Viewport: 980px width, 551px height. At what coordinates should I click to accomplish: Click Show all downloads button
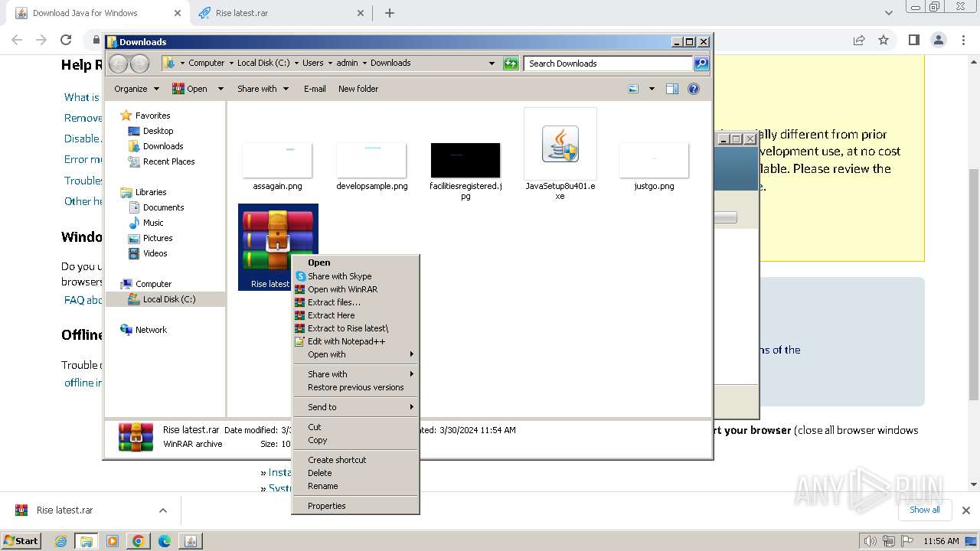(924, 510)
